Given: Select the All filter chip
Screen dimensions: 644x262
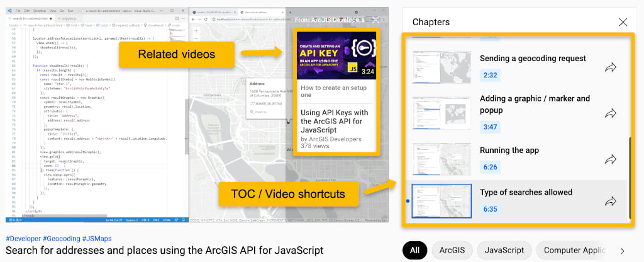Looking at the screenshot, I should (x=415, y=250).
